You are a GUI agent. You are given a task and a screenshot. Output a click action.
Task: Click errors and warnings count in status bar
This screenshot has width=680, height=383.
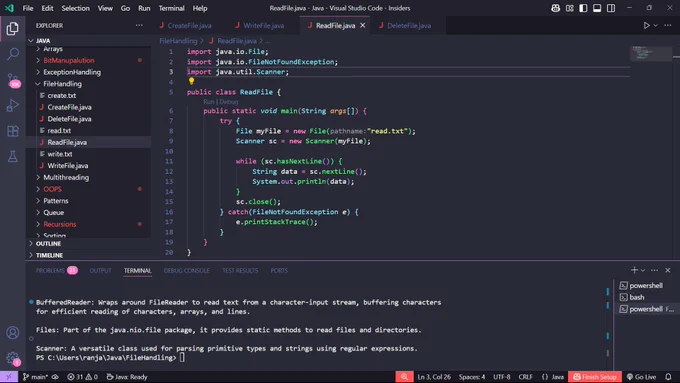tap(82, 377)
